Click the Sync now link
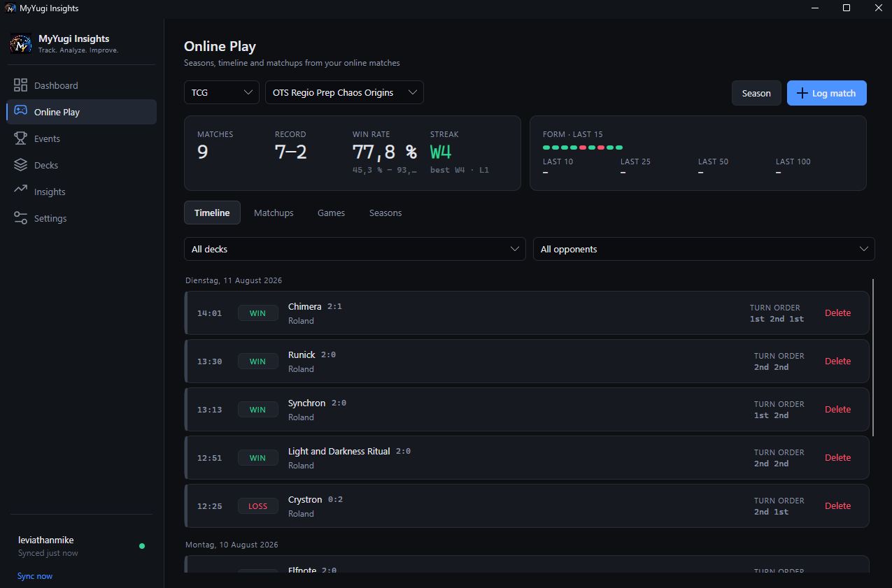892x588 pixels. point(35,576)
